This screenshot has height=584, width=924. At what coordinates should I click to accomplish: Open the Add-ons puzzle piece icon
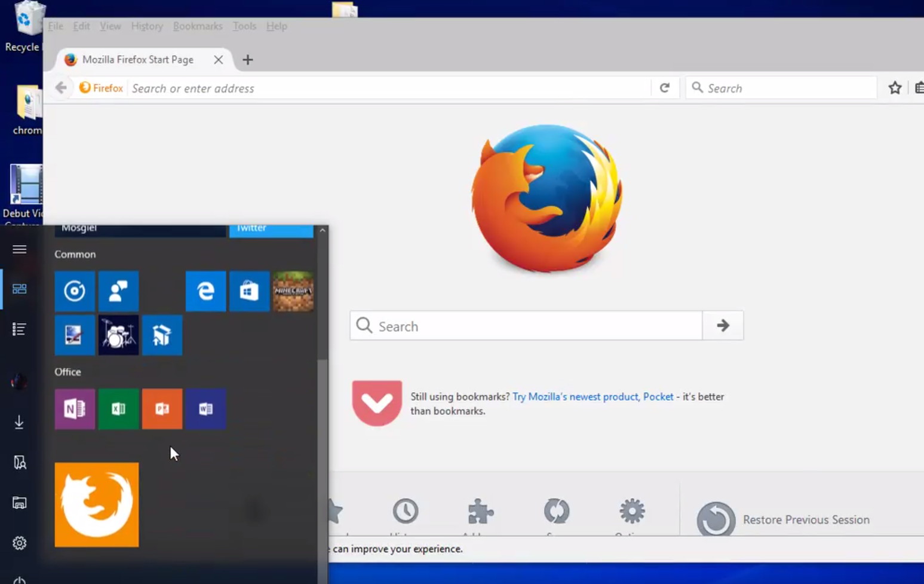tap(481, 511)
